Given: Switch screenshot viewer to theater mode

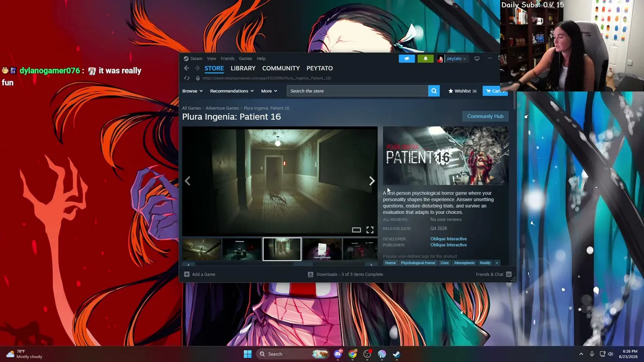Looking at the screenshot, I should (x=356, y=230).
